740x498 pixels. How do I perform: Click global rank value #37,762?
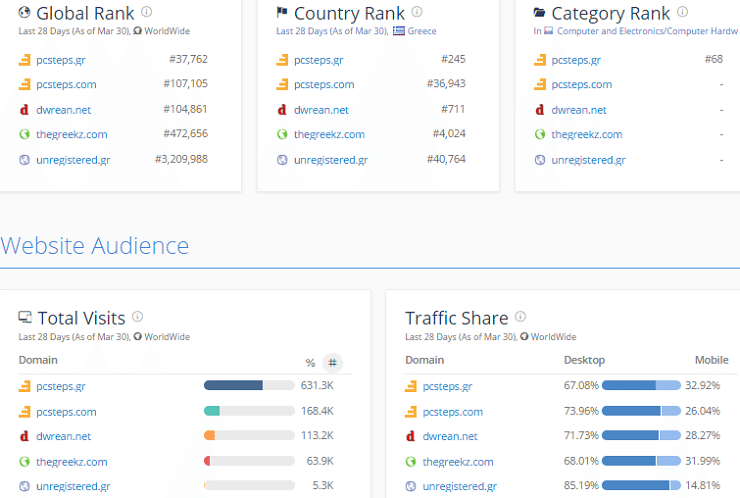tap(188, 59)
